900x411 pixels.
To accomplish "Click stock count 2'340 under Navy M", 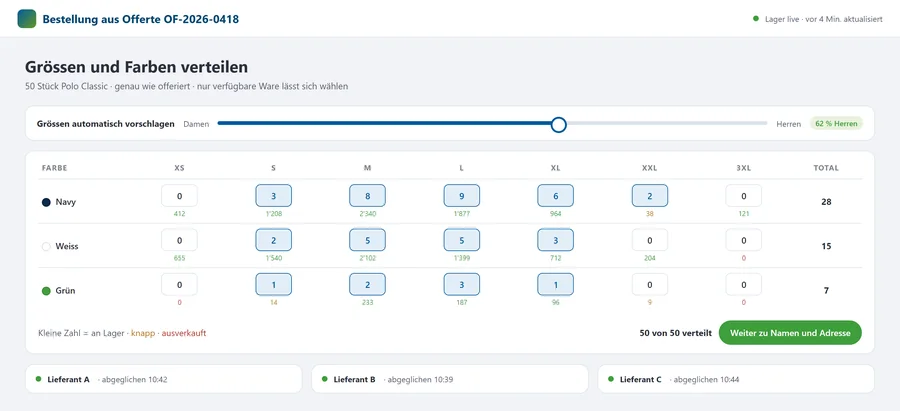I will coord(367,214).
